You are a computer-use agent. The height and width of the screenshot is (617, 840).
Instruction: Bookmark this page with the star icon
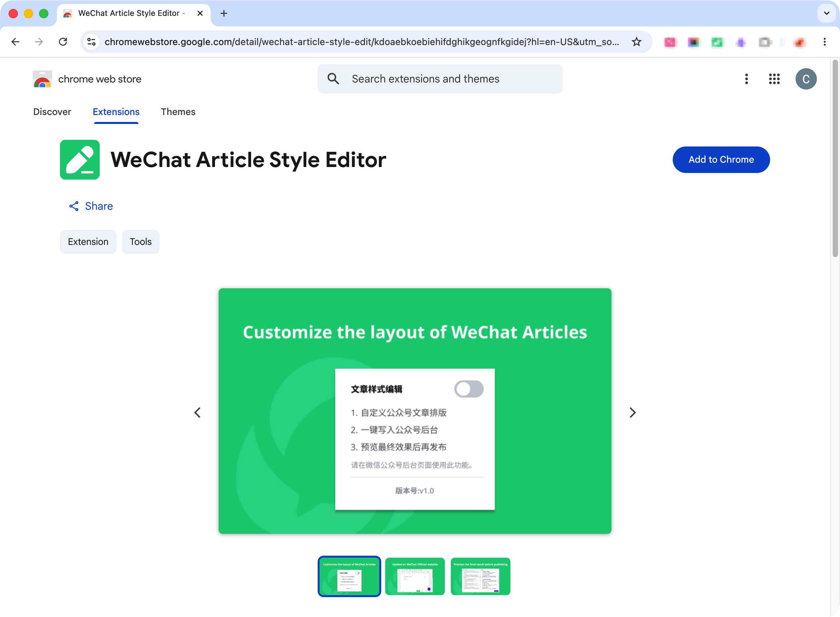(x=636, y=41)
